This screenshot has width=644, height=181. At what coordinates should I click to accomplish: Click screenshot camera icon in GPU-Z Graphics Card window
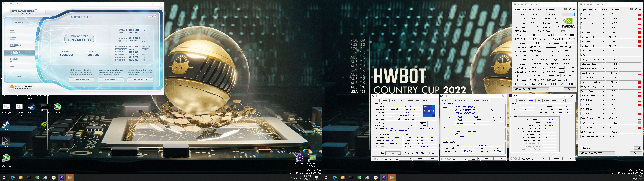click(566, 9)
